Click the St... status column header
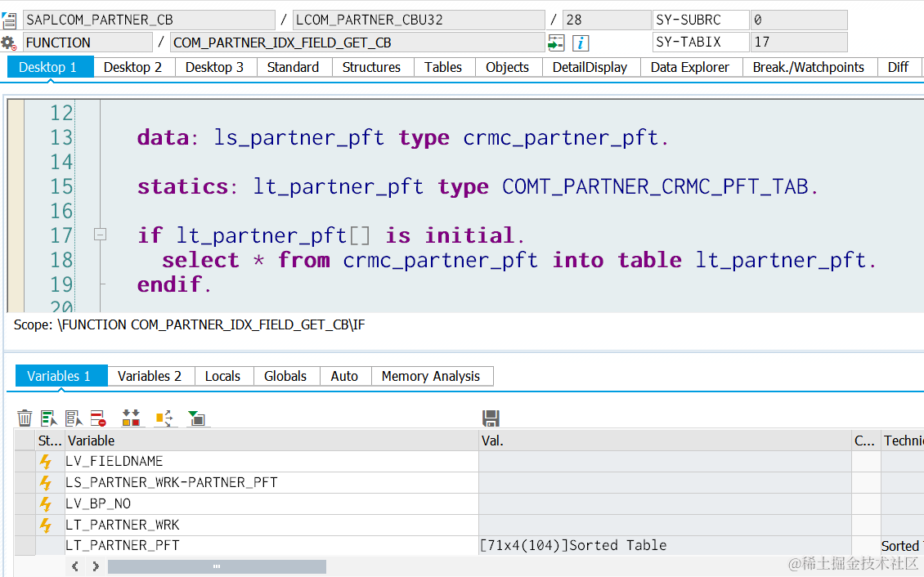Viewport: 924px width, 577px height. [x=50, y=441]
